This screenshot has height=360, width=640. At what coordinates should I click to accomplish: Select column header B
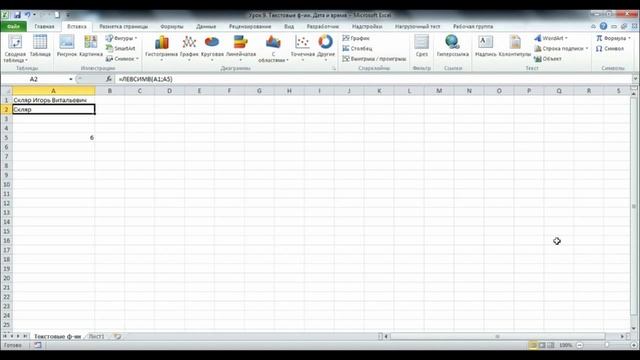click(110, 91)
